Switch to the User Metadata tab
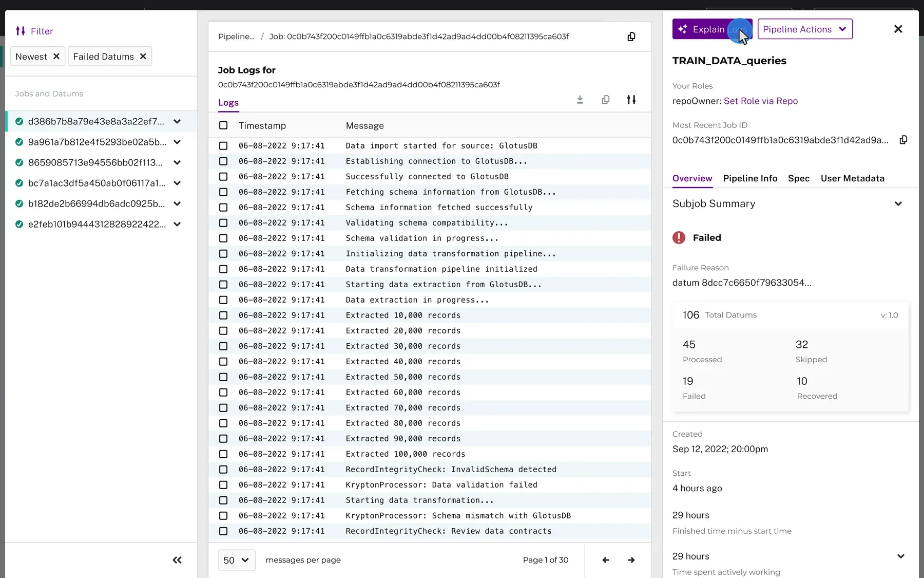 tap(853, 178)
